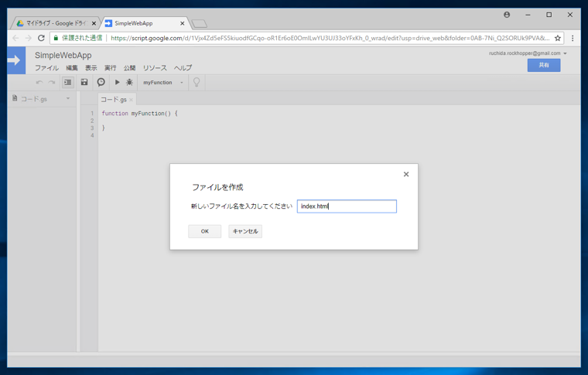The image size is (588, 375).
Task: Toggle the indent/format icon in toolbar
Action: 68,82
